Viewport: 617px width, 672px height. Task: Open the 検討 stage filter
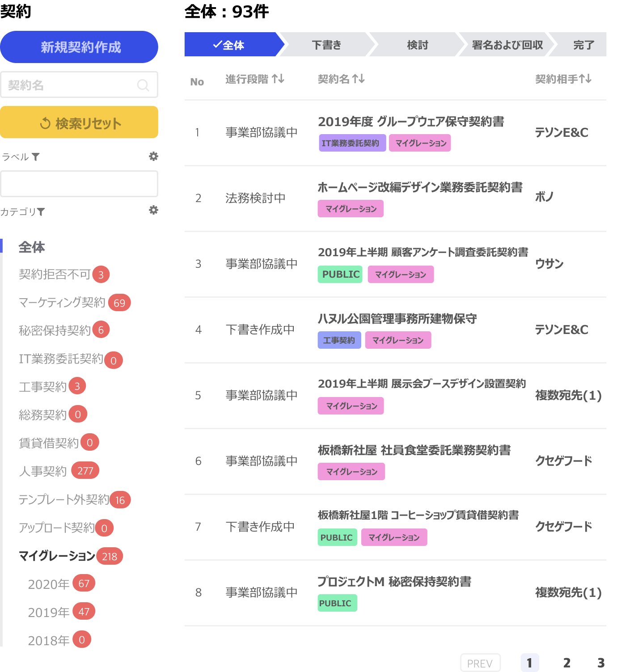click(417, 45)
